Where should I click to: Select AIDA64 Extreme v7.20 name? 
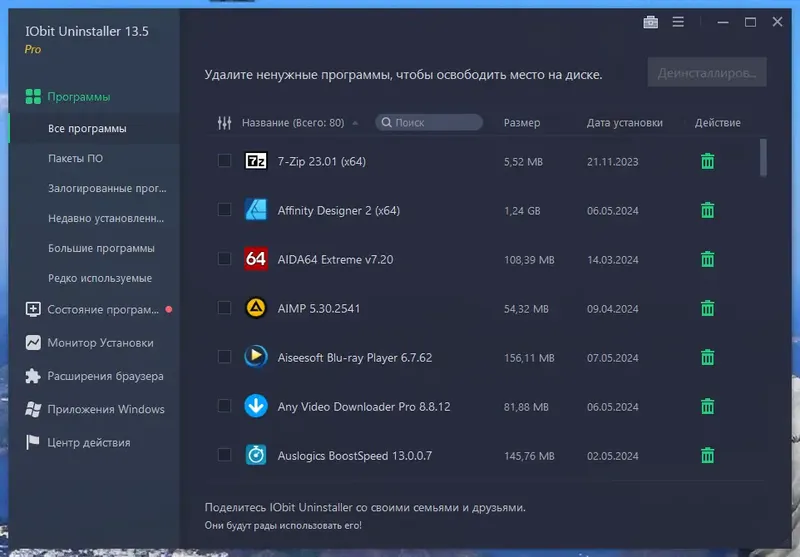[x=335, y=260]
